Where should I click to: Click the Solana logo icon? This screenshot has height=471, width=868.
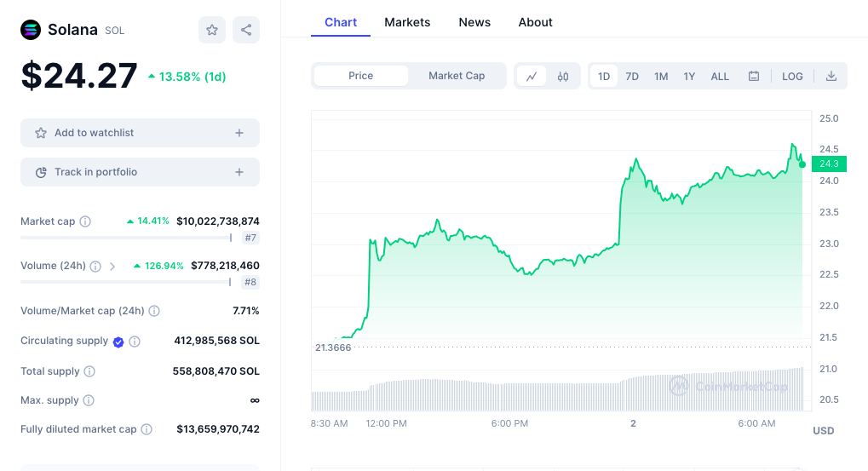click(x=31, y=30)
